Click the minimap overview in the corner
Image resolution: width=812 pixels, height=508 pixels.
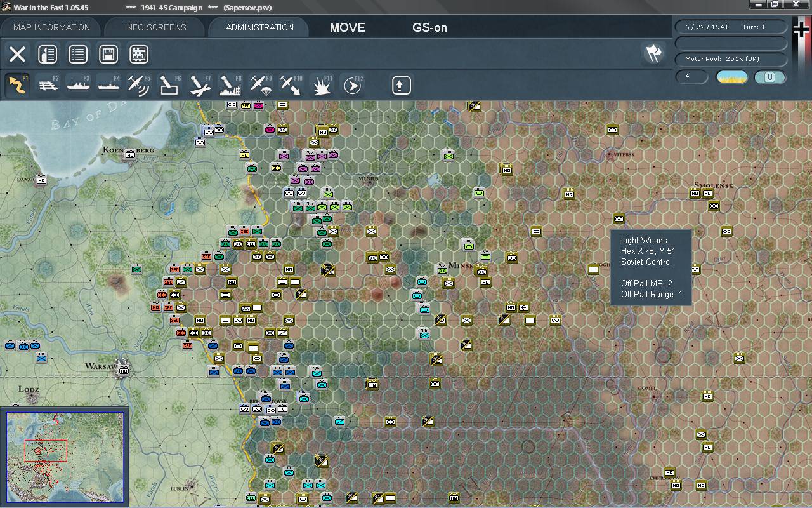click(65, 457)
